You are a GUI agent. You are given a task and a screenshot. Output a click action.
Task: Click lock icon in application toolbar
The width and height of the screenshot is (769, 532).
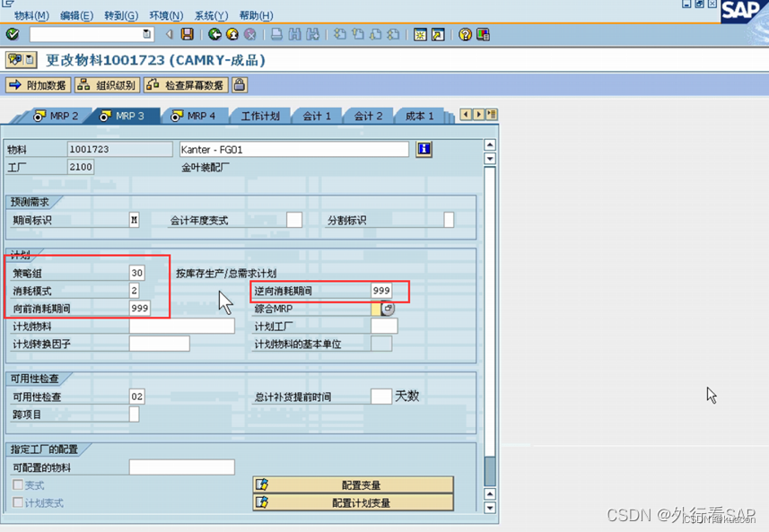(x=240, y=85)
